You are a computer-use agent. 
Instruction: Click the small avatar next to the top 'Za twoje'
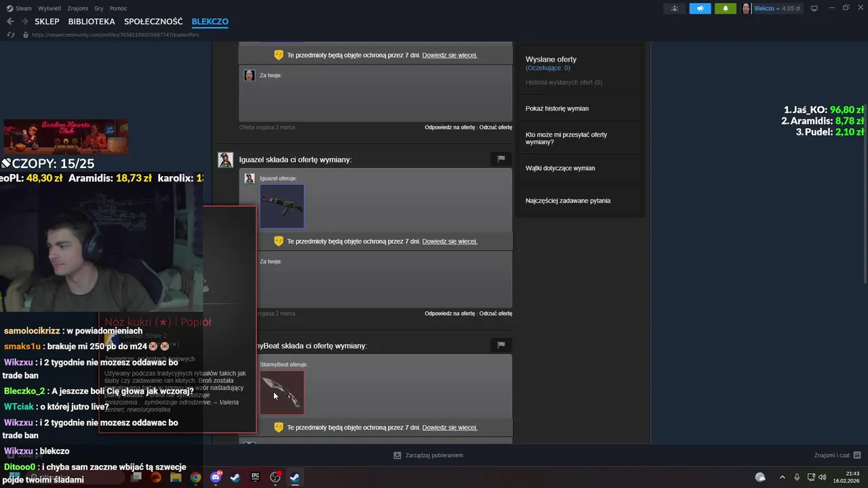click(250, 75)
